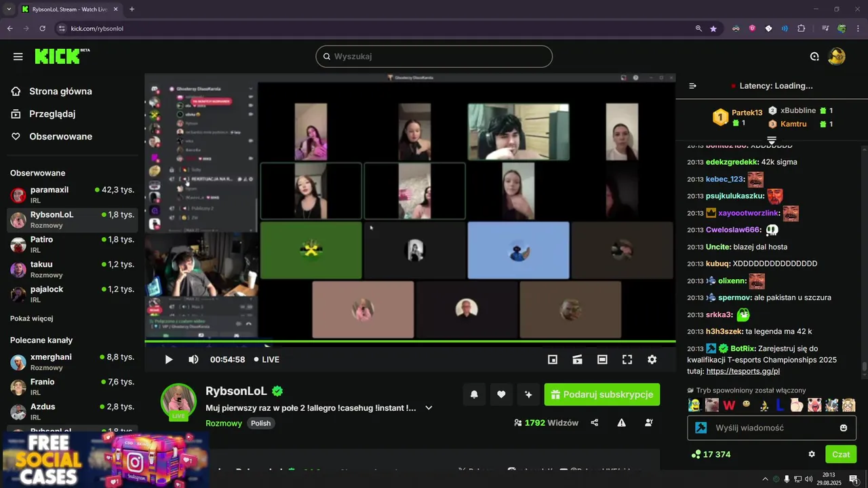This screenshot has width=868, height=488.
Task: Open pajalock channel
Action: click(72, 294)
